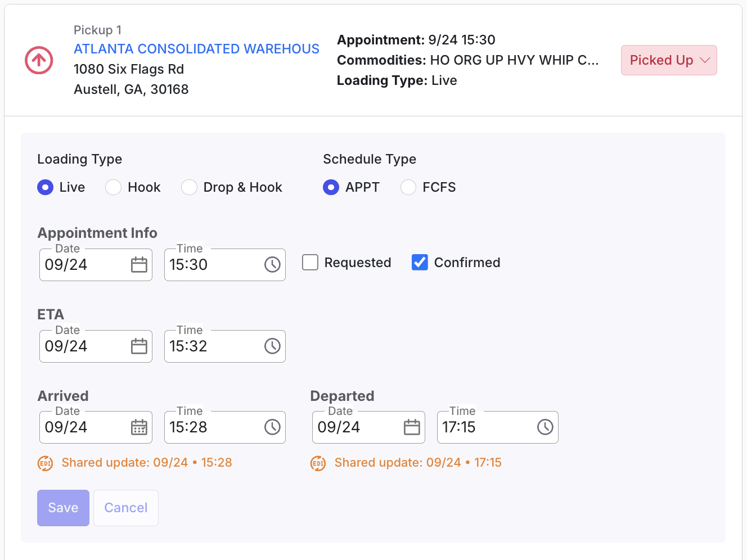This screenshot has height=560, width=747.
Task: Click 'Loading Type: Live' summary text
Action: point(397,80)
